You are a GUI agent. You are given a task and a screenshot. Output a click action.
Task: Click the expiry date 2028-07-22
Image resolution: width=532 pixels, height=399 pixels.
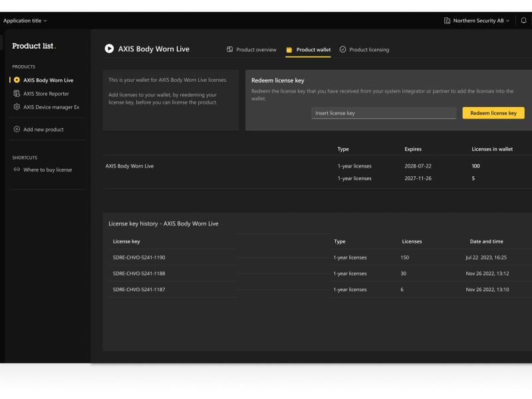(x=418, y=166)
